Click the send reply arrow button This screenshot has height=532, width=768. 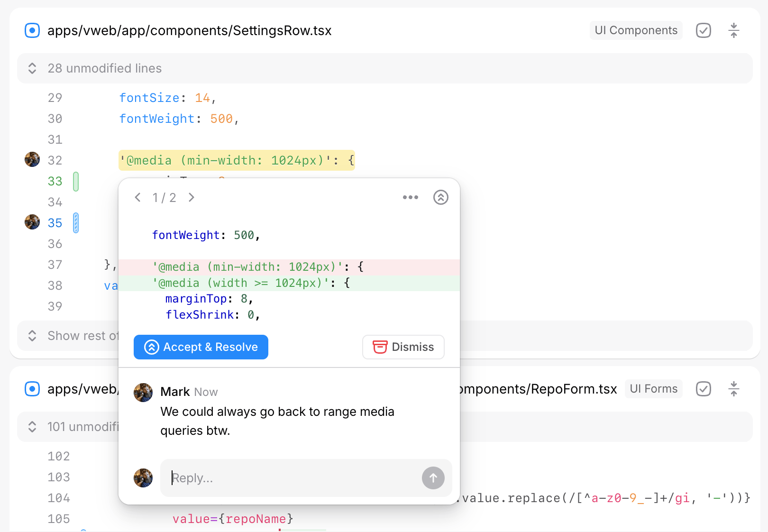pos(433,478)
